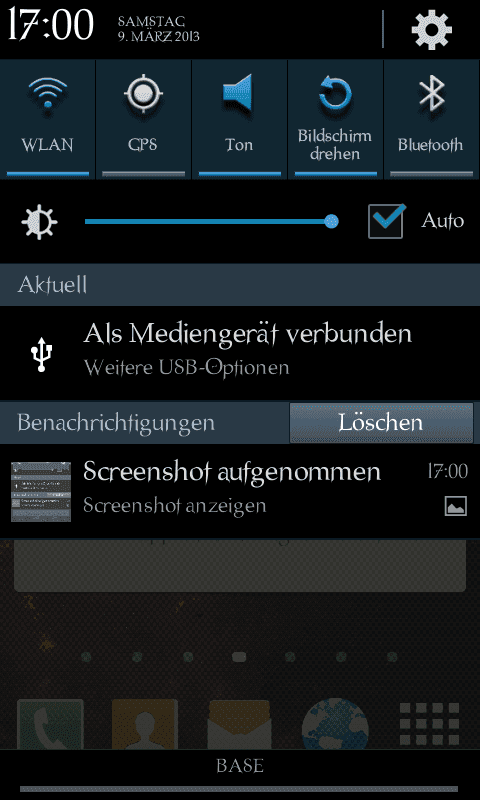Tap the Benachrichtigungen section header

pyautogui.click(x=116, y=423)
